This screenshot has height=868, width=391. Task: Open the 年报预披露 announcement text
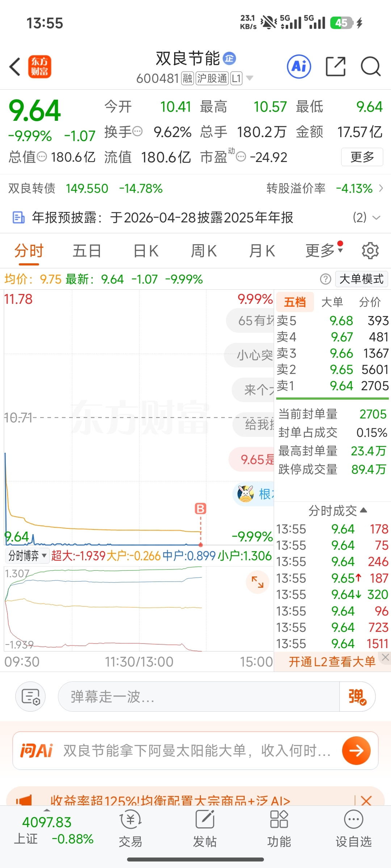click(x=163, y=217)
